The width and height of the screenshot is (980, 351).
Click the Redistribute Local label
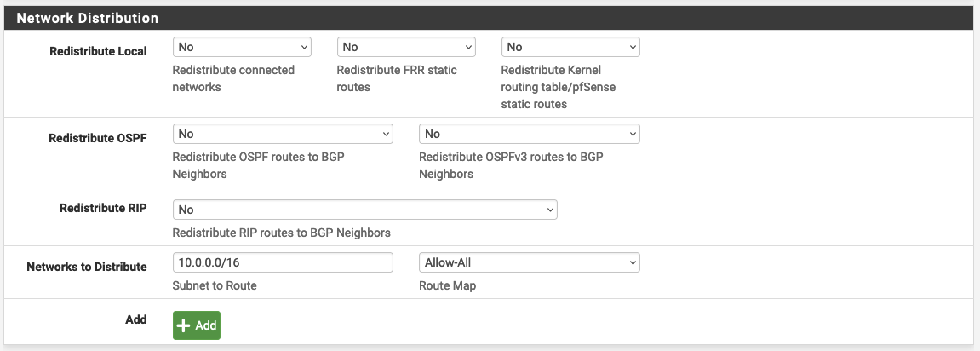coord(98,51)
